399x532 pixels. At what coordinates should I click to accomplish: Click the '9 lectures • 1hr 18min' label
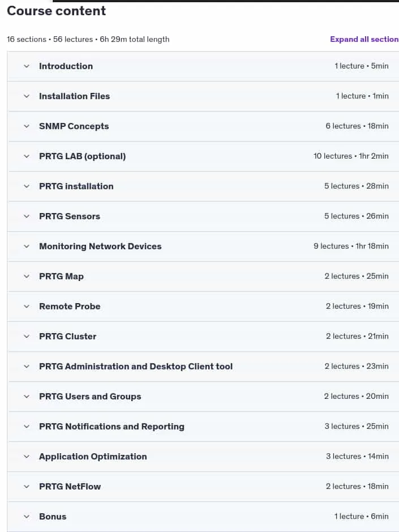[351, 246]
